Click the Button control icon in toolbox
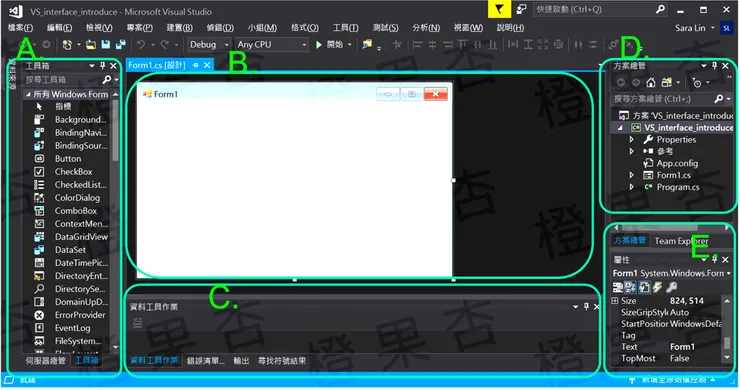740x390 pixels. pyautogui.click(x=39, y=159)
